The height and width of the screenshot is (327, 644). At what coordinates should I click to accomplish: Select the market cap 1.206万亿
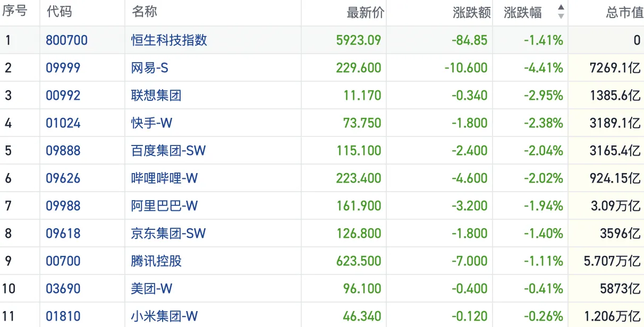click(x=612, y=316)
